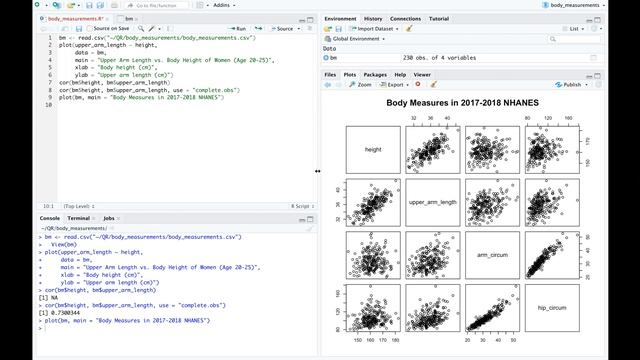Focus the Environment search field

click(574, 39)
